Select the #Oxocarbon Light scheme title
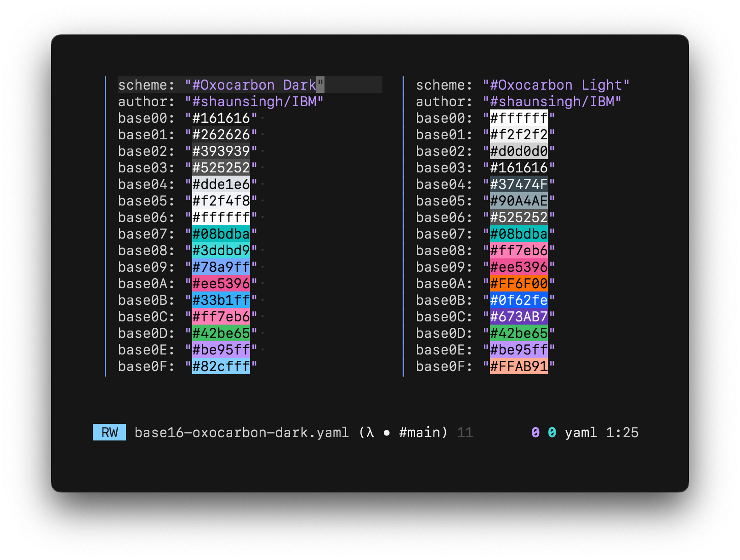Screen dimensions: 740x560 pos(556,85)
